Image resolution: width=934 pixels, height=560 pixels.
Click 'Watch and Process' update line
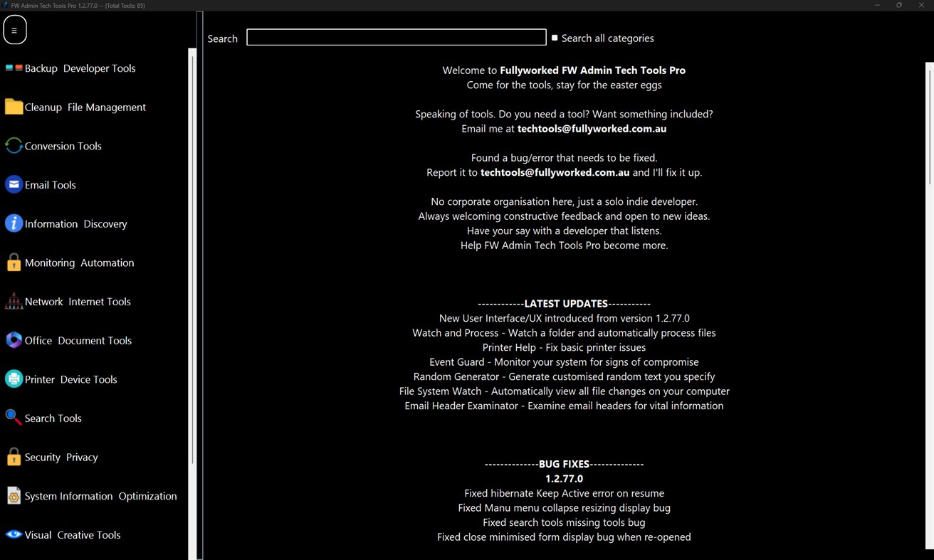pos(564,333)
